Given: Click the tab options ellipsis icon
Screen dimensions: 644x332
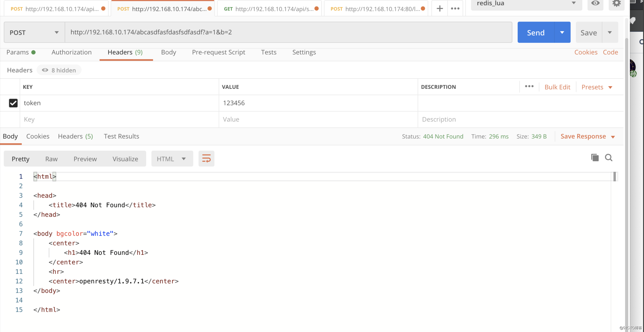Looking at the screenshot, I should [455, 9].
